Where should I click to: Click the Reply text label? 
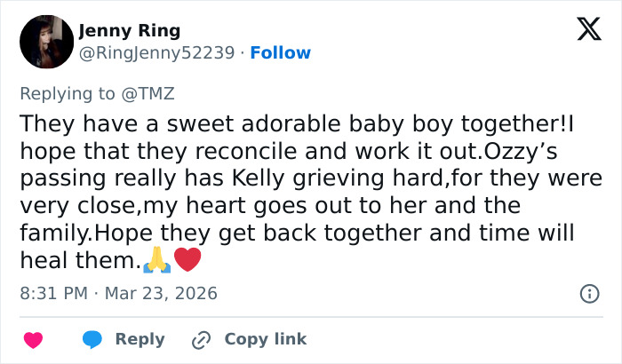tap(140, 339)
